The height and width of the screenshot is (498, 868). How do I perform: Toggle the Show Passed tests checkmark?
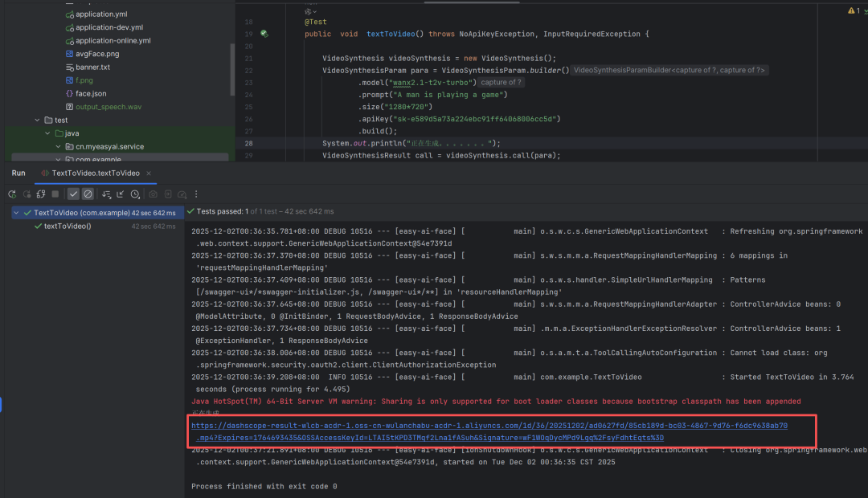pos(73,194)
